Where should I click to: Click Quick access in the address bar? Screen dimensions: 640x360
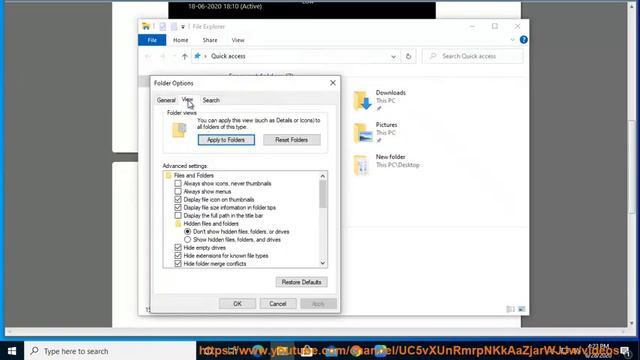(x=228, y=56)
